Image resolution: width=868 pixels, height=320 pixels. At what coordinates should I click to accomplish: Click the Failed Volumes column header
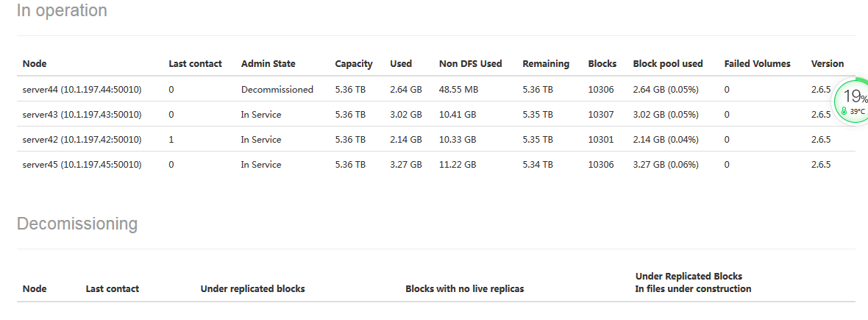coord(757,64)
